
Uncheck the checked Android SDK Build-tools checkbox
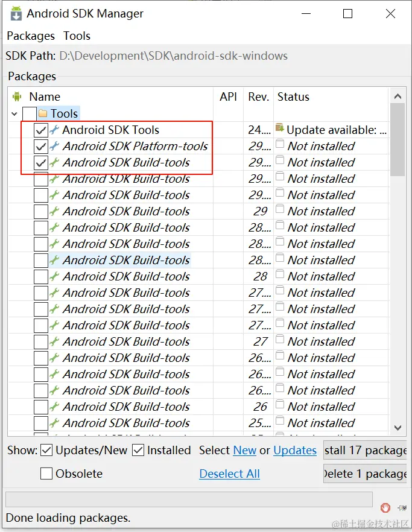pyautogui.click(x=41, y=162)
